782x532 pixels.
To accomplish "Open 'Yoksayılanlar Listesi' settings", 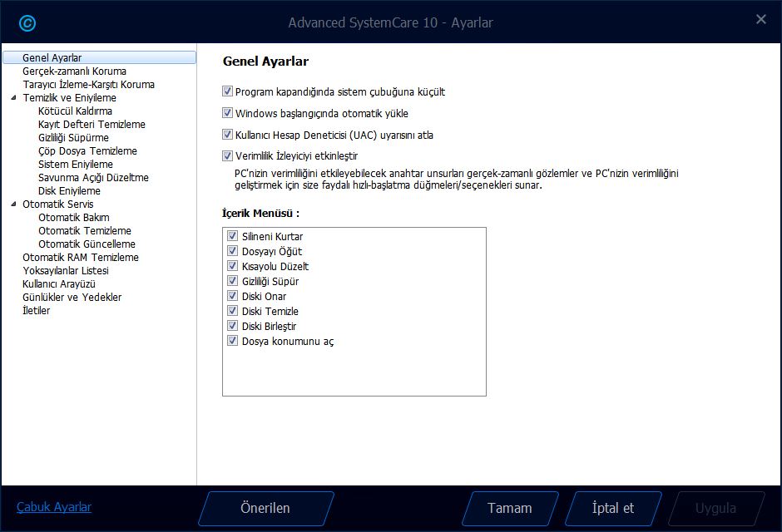I will tap(66, 270).
